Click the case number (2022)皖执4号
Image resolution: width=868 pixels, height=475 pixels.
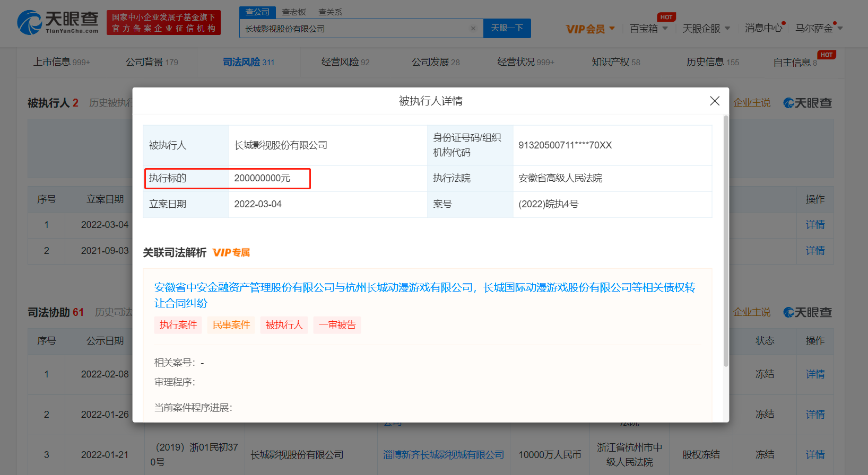548,204
